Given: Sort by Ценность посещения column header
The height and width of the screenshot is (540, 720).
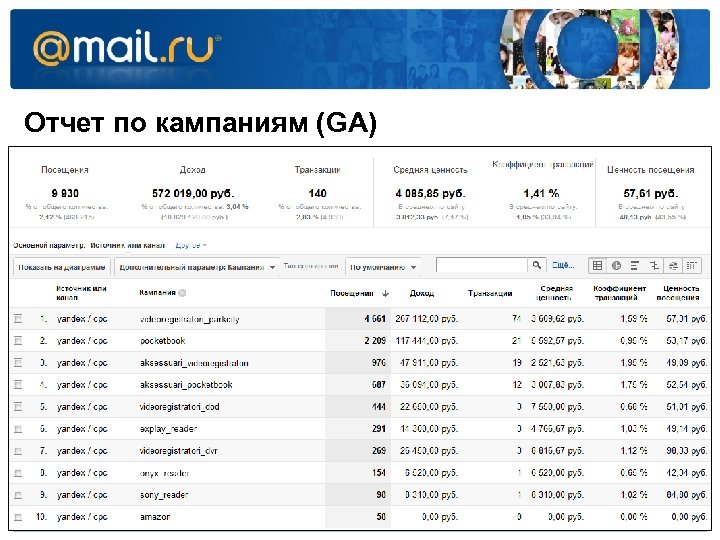Looking at the screenshot, I should 679,293.
